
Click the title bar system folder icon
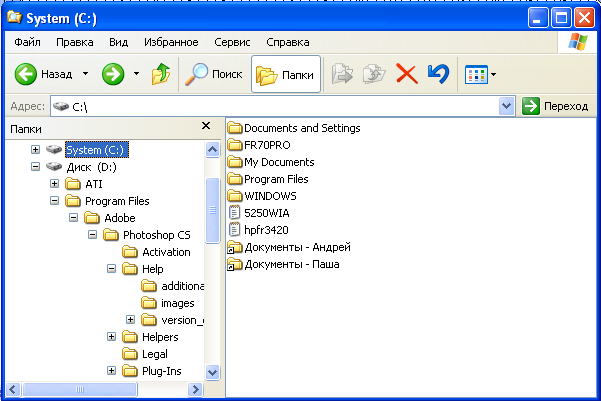tap(15, 17)
